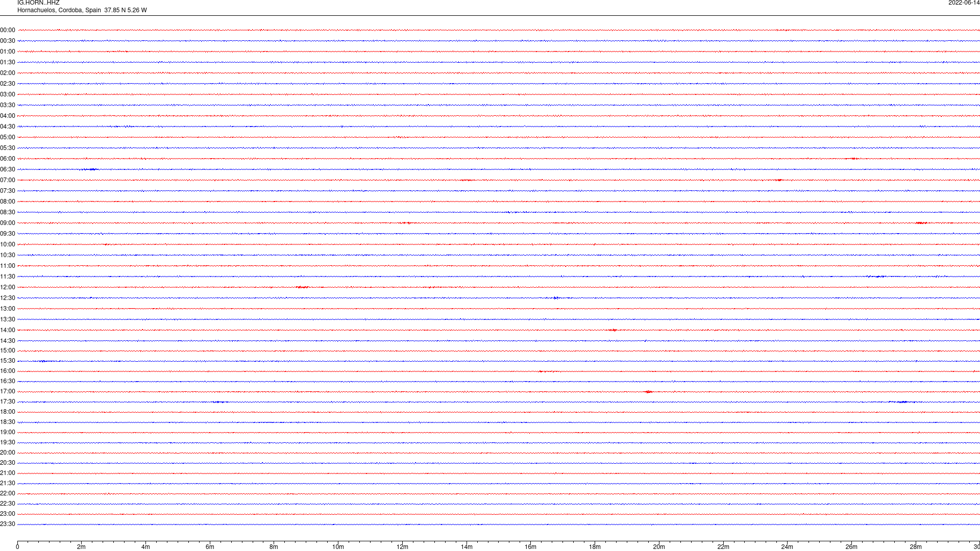980x551 pixels.
Task: Select the 22:00 time row label
Action: coord(8,493)
